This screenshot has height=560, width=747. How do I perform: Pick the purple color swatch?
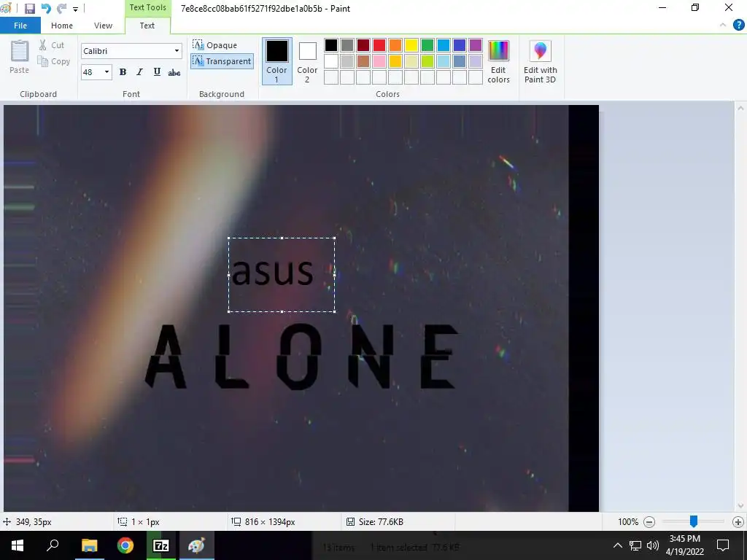(x=476, y=45)
